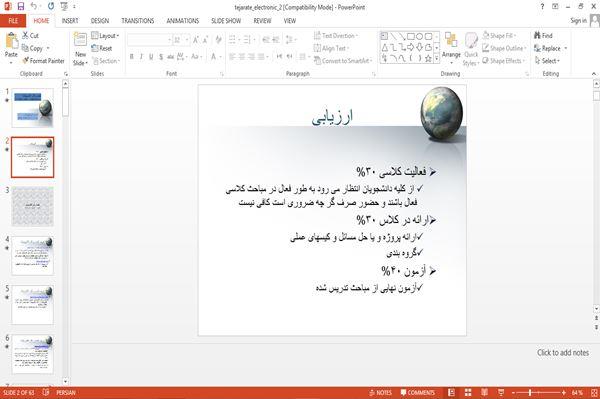Toggle text Shadow formatting
Screen dimensions: 600x399
pos(161,57)
